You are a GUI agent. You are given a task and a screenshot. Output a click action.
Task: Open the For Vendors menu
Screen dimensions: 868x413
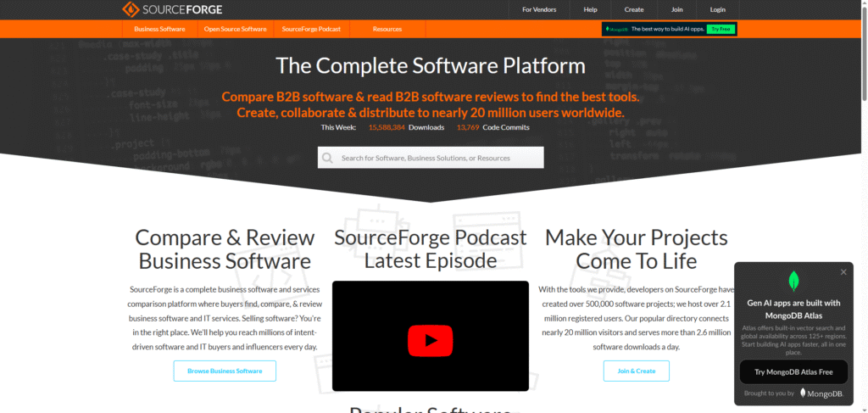coord(539,9)
